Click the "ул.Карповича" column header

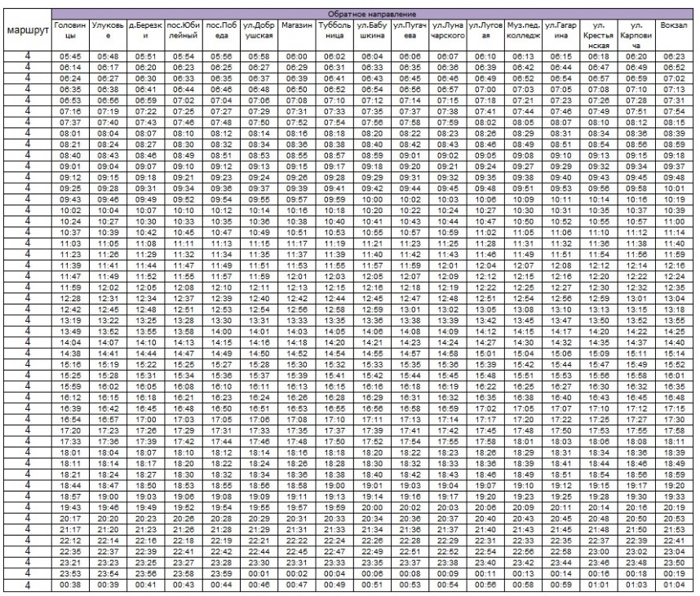click(x=636, y=35)
